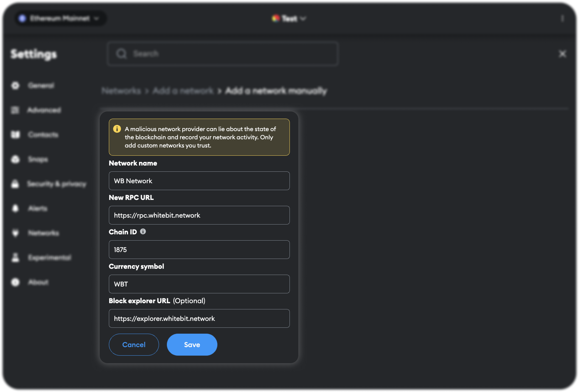Image resolution: width=579 pixels, height=392 pixels.
Task: Click the Snaps icon in the sidebar
Action: point(15,159)
